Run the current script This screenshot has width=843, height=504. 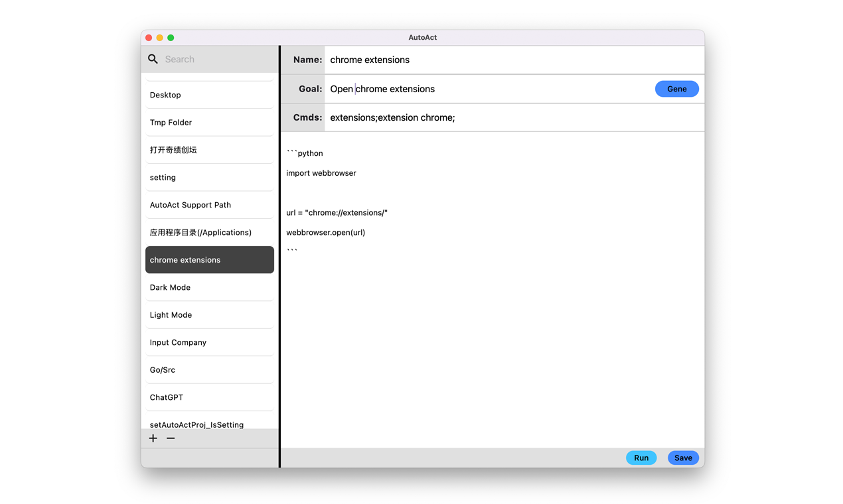(x=641, y=458)
